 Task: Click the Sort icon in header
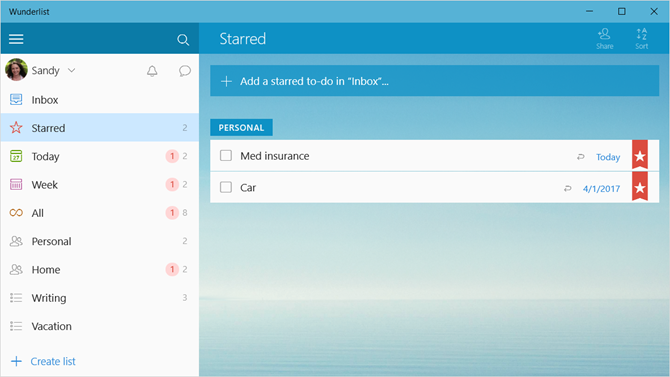pos(641,39)
